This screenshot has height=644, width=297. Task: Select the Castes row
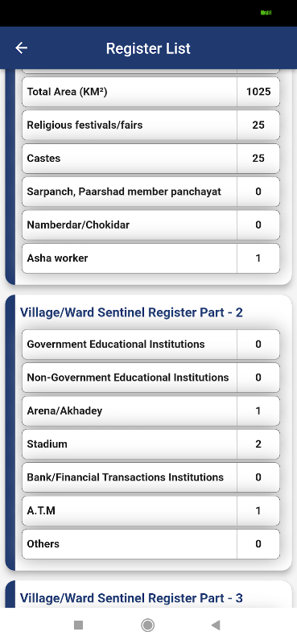click(x=151, y=158)
